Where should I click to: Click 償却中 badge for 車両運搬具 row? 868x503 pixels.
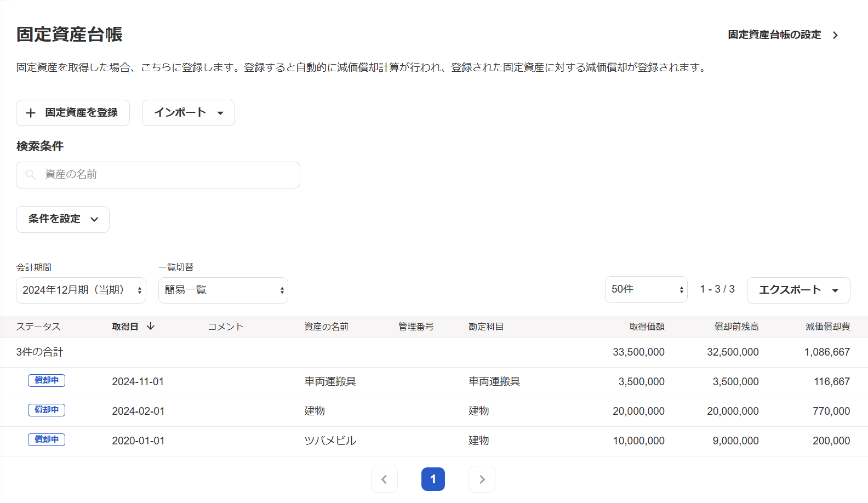(x=47, y=381)
